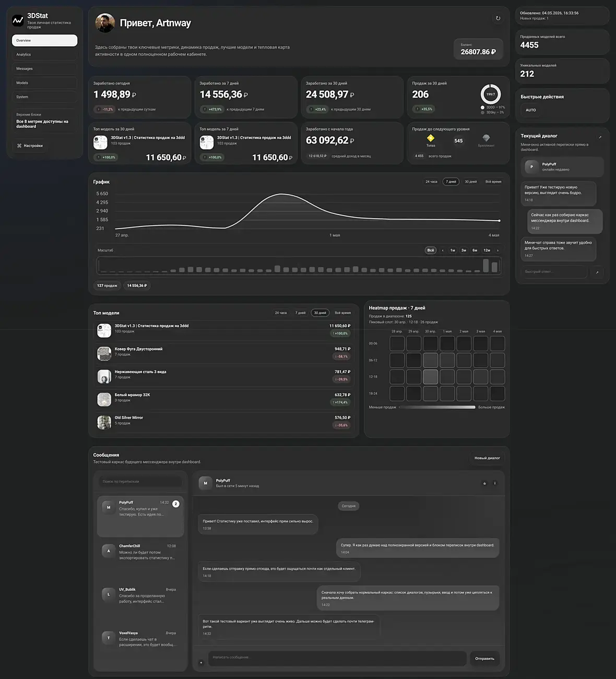616x679 pixels.
Task: Go to previous scale period arrow
Action: 443,250
